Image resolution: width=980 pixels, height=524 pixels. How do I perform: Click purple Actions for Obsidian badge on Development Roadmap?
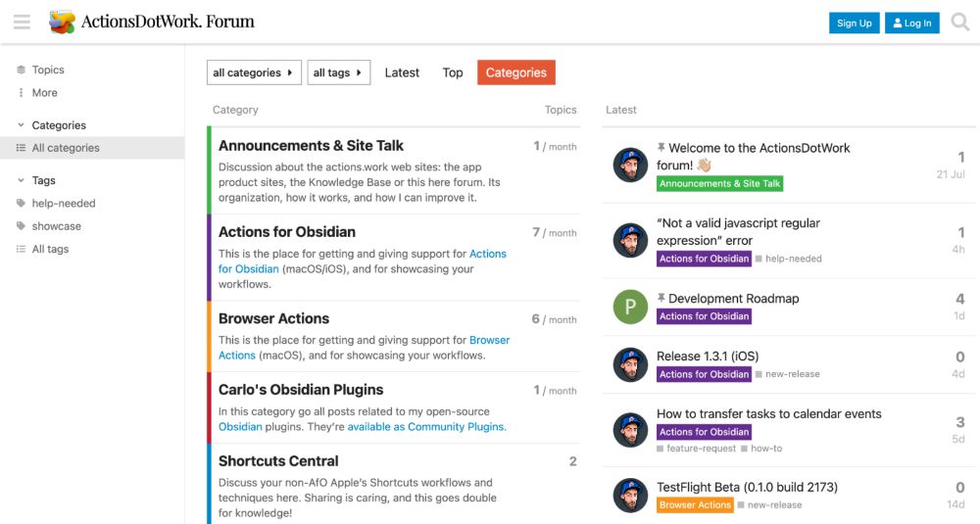point(704,316)
